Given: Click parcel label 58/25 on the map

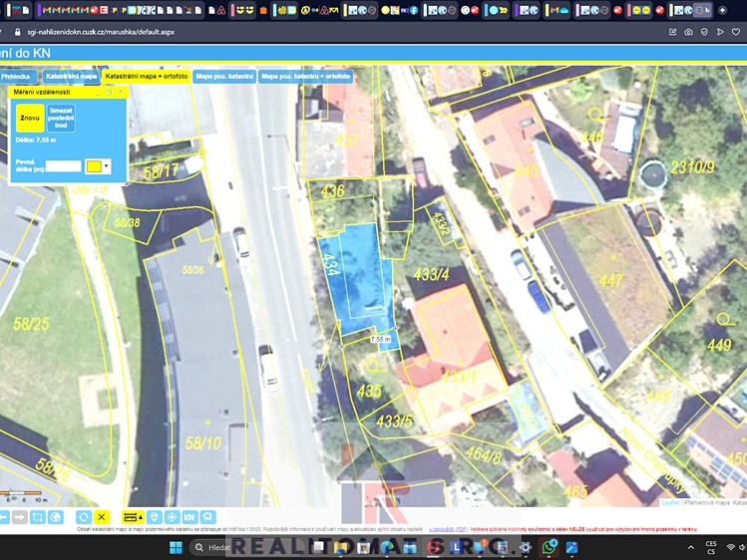Looking at the screenshot, I should [31, 324].
